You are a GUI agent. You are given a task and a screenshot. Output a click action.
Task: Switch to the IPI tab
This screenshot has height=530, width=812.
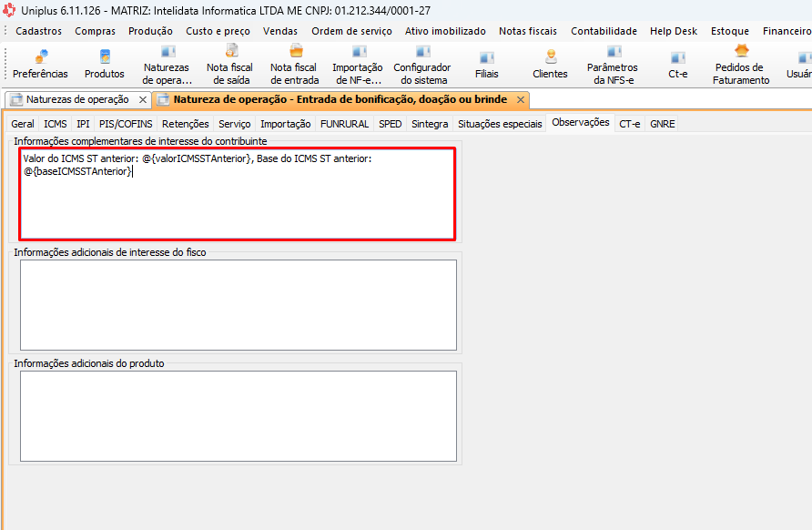[x=83, y=124]
